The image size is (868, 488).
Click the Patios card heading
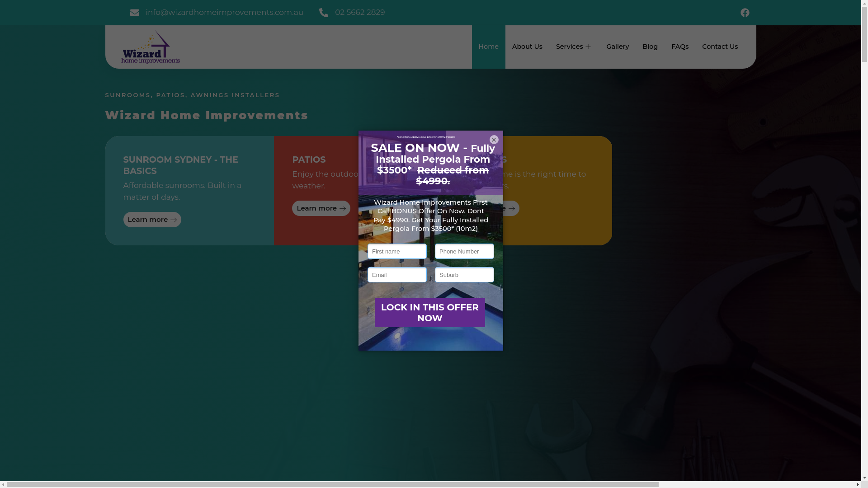(x=309, y=160)
